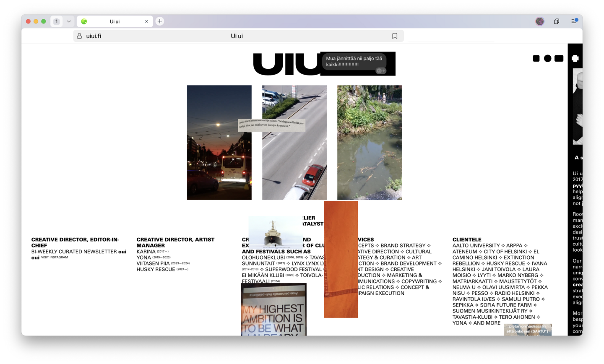Image resolution: width=604 pixels, height=364 pixels.
Task: Click the black rectangle icon in the header
Action: point(559,58)
